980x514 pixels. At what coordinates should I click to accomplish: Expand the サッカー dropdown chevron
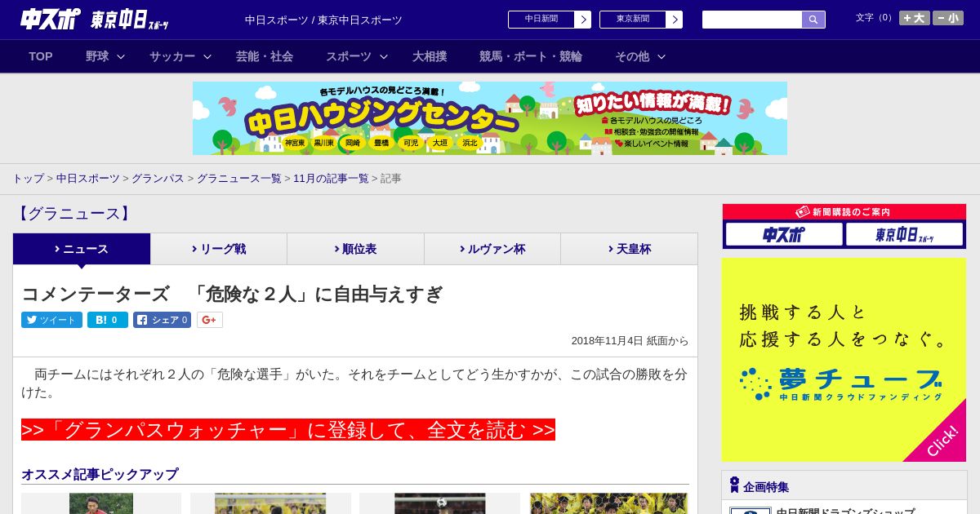(207, 56)
